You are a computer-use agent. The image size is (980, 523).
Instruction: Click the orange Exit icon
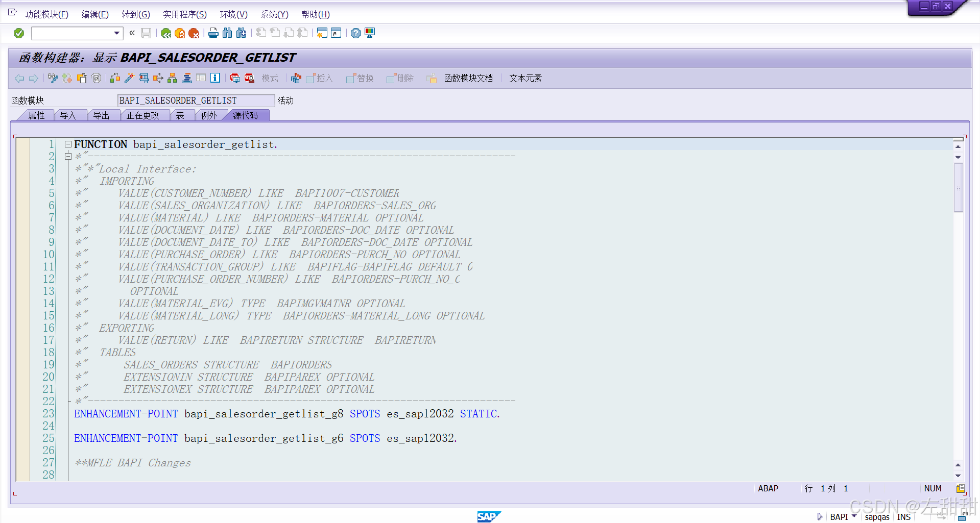(x=180, y=33)
